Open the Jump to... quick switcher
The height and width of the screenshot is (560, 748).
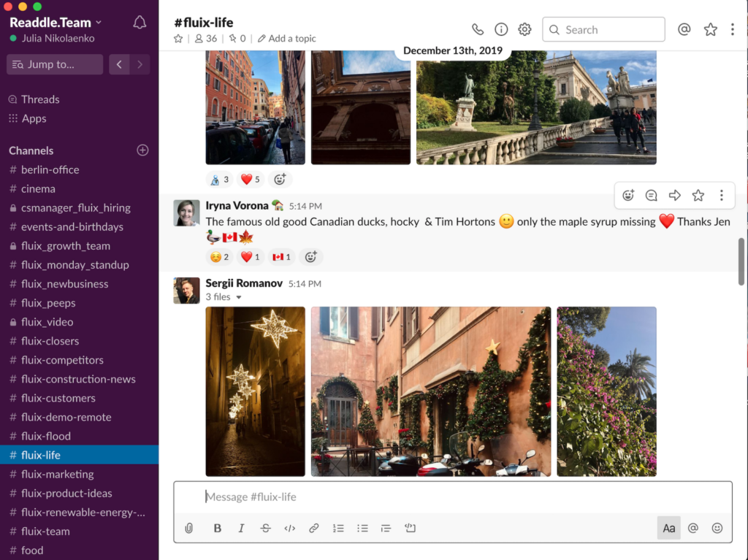(x=55, y=64)
